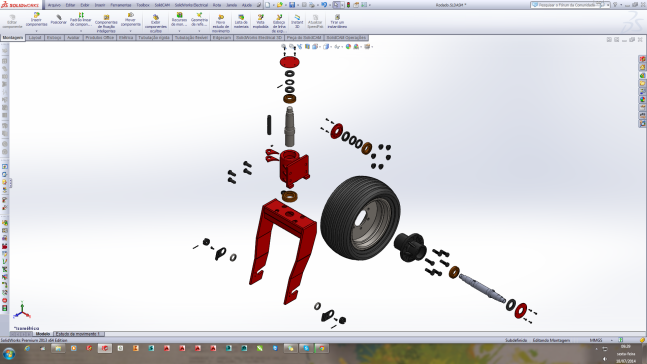Open the Produtos Office tab
Screen dimensions: 647x364
tap(99, 38)
